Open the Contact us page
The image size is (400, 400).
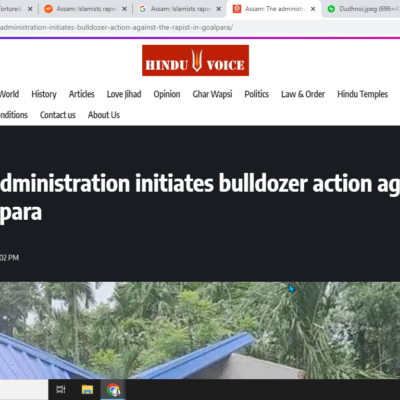click(58, 115)
